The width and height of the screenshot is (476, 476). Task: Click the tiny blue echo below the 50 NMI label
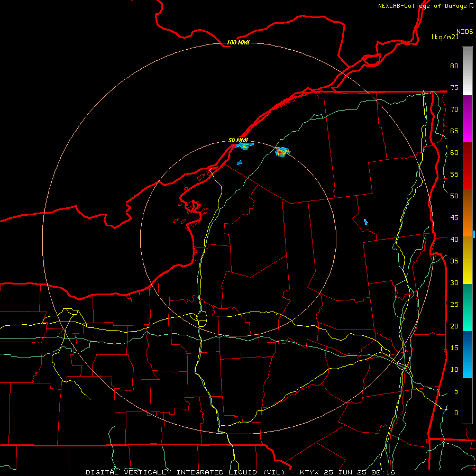coord(240,162)
